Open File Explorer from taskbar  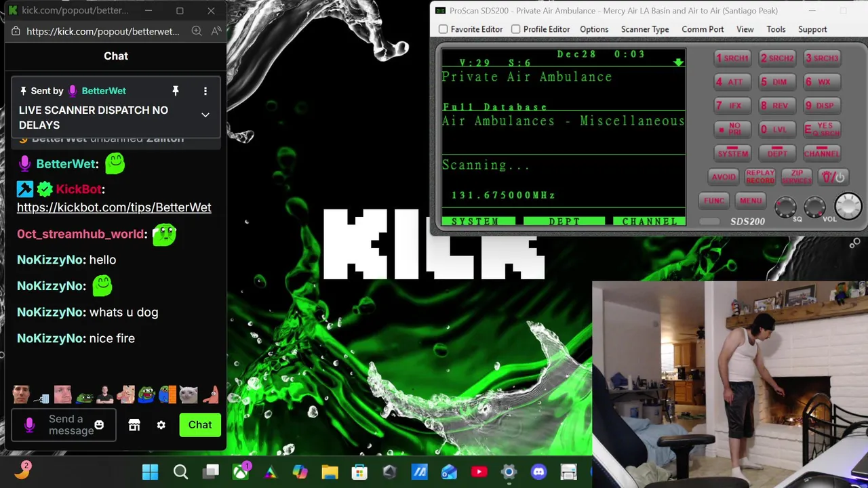click(x=330, y=472)
